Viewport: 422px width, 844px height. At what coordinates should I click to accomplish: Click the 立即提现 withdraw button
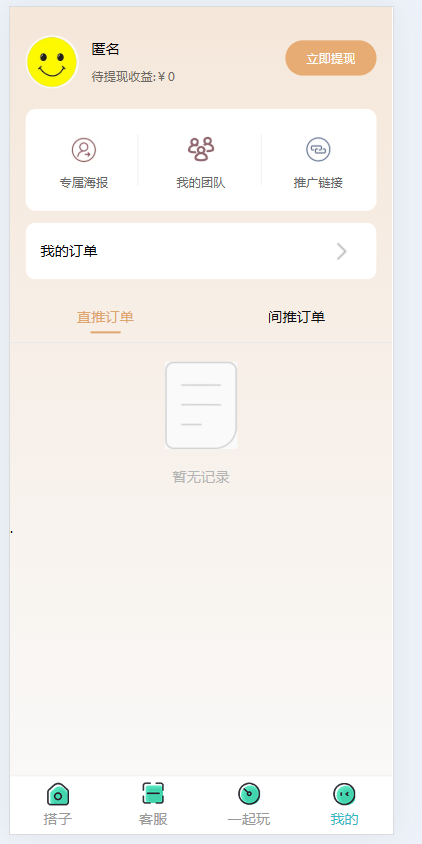tap(330, 58)
